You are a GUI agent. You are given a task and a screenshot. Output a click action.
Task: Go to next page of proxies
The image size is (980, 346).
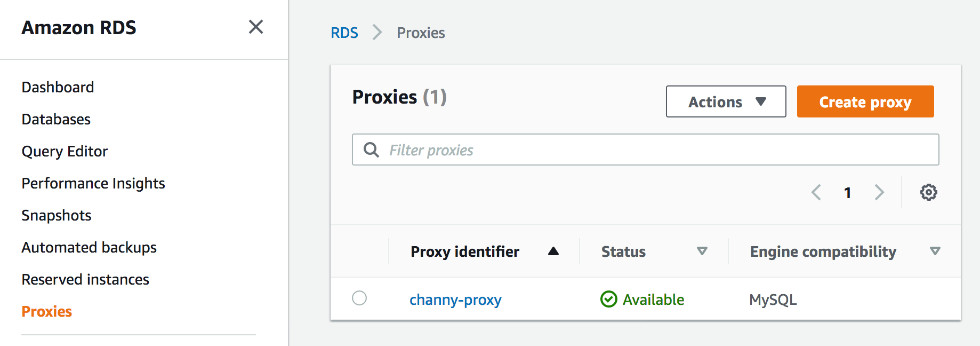(879, 192)
